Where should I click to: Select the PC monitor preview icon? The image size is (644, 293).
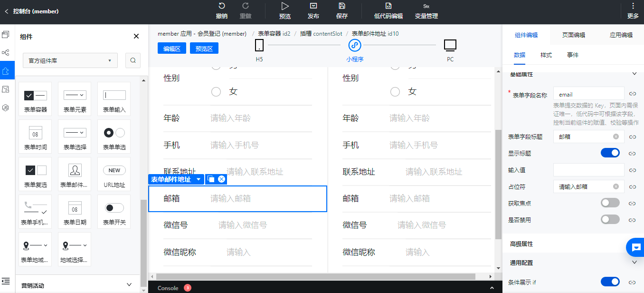(450, 45)
